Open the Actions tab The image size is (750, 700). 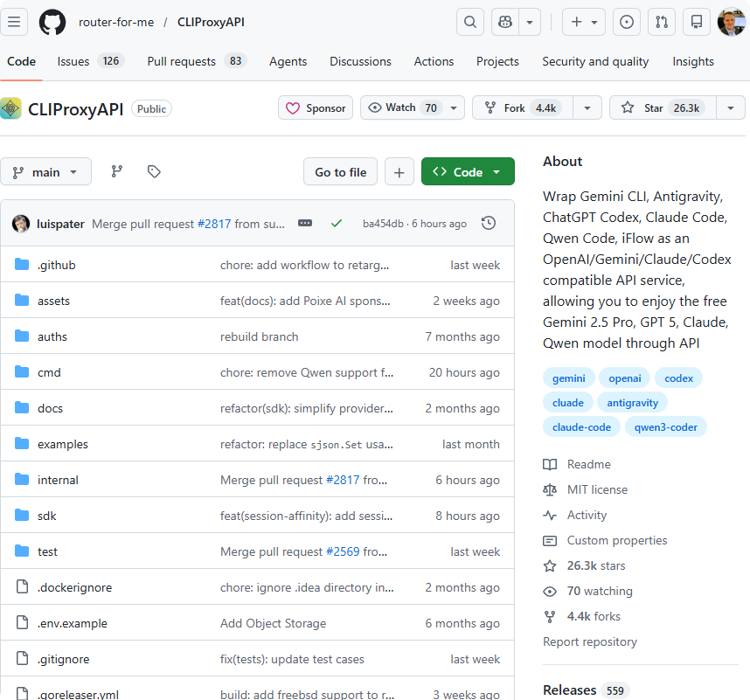[434, 62]
